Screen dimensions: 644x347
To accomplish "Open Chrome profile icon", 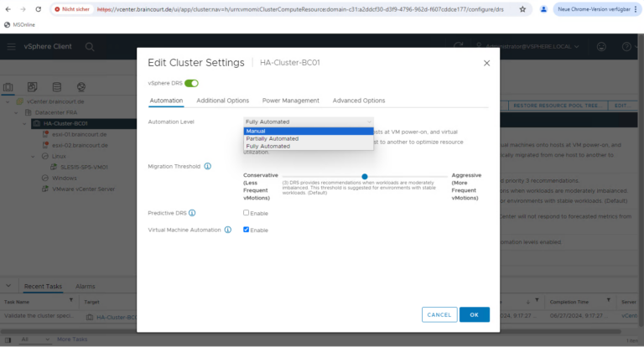I will (543, 9).
